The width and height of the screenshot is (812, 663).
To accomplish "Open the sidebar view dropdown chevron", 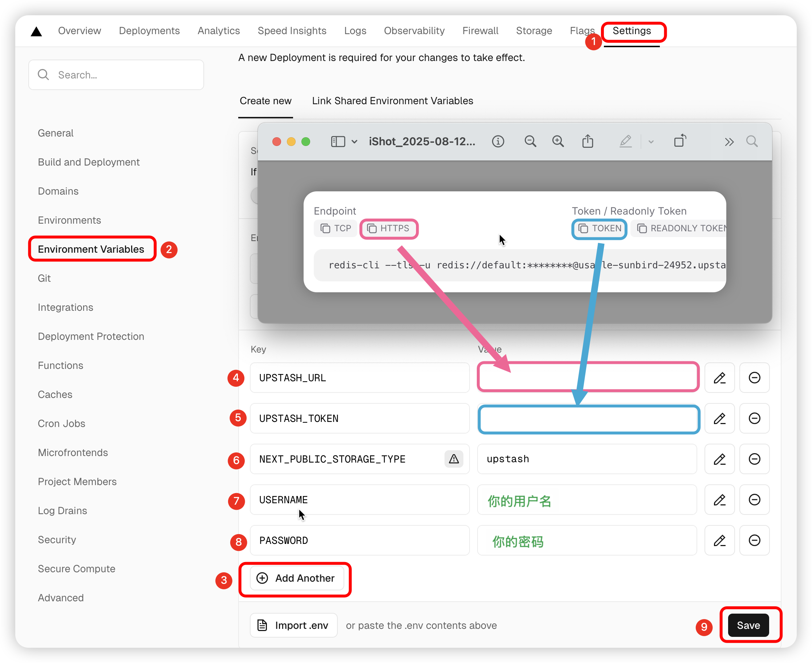I will (x=354, y=142).
